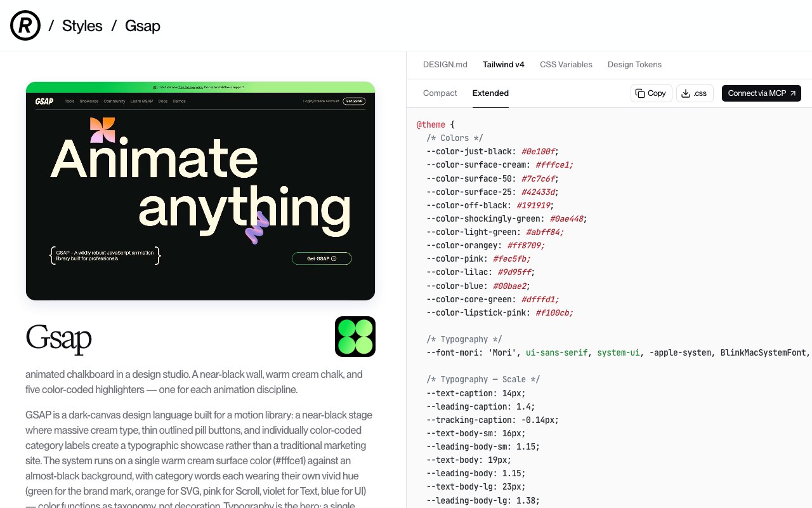Switch to the DESIGN.md tab
The height and width of the screenshot is (508, 812).
click(445, 65)
